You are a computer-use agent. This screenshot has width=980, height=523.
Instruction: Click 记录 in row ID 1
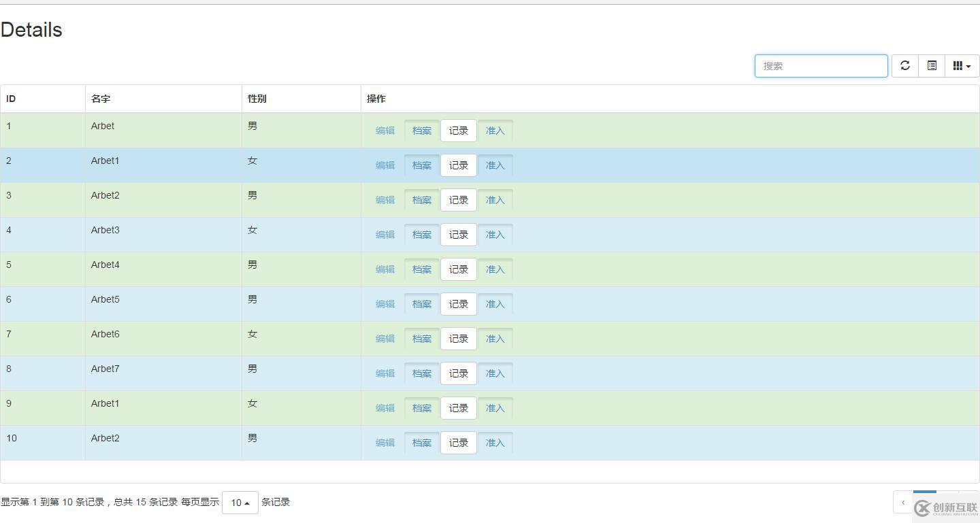tap(459, 131)
